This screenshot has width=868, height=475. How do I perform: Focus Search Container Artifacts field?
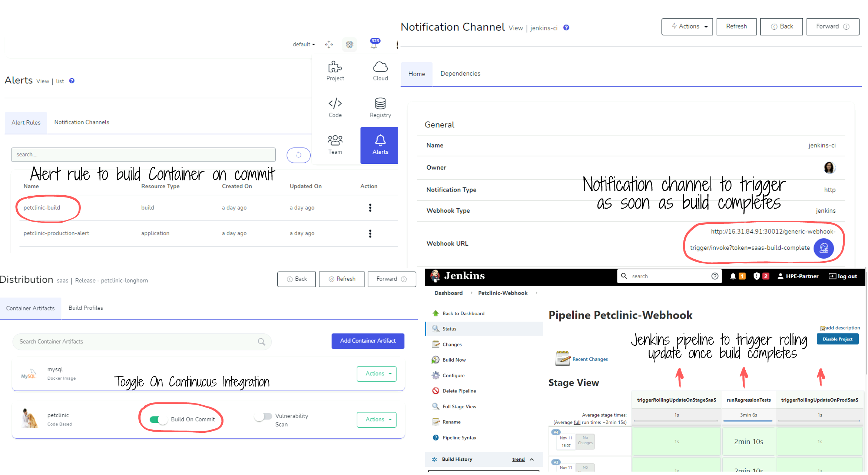[142, 342]
